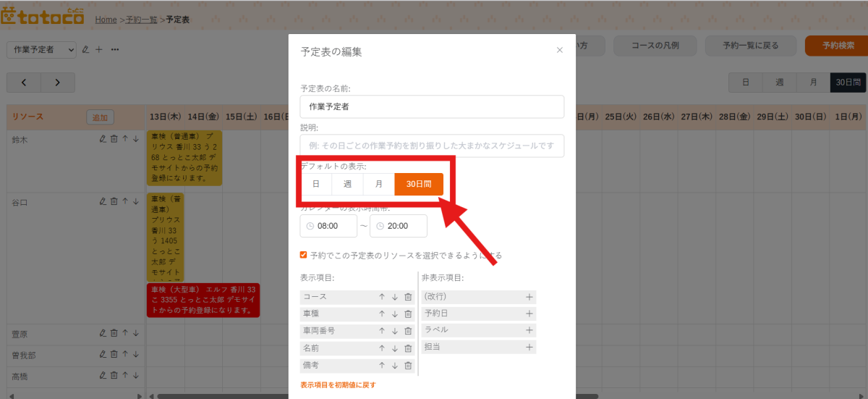Add 担当 to displayed items
The image size is (868, 399).
(529, 348)
